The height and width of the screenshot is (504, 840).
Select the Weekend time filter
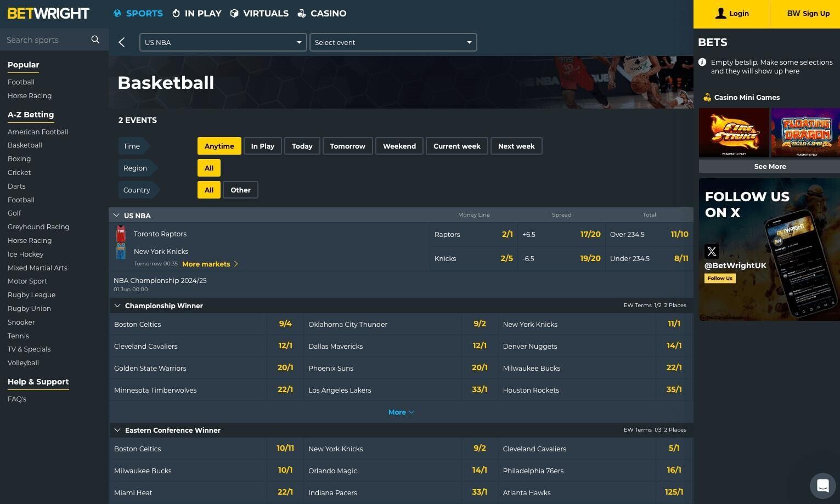(x=399, y=146)
